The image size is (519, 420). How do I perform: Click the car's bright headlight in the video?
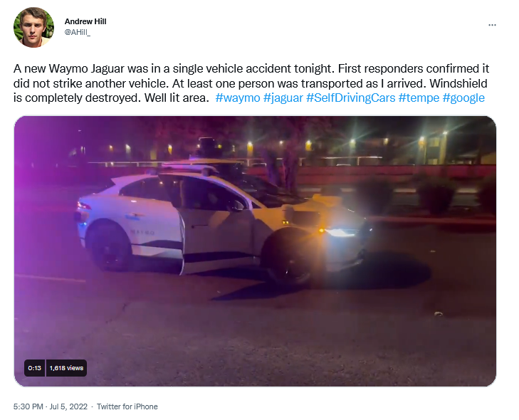(341, 233)
